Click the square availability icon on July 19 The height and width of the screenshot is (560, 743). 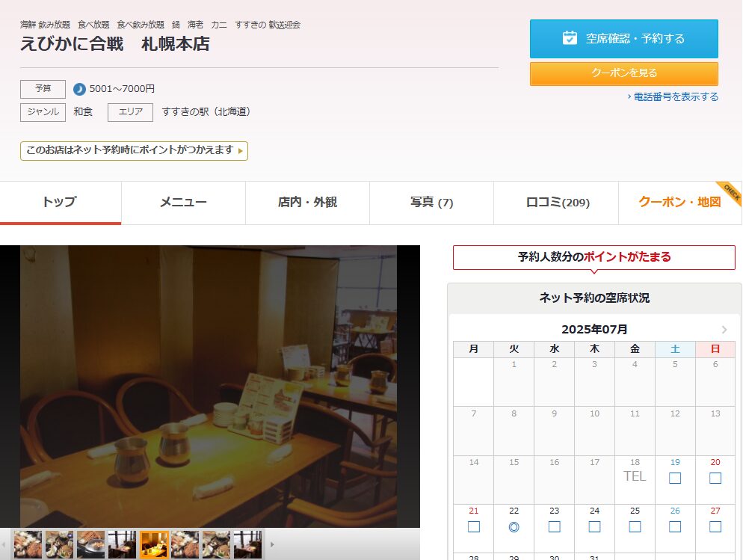[x=675, y=478]
